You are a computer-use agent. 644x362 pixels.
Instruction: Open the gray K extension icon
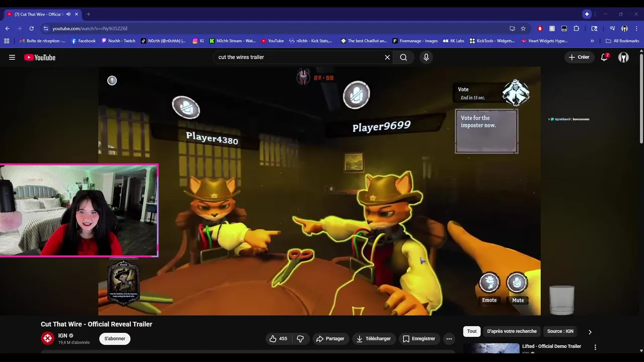(x=552, y=29)
